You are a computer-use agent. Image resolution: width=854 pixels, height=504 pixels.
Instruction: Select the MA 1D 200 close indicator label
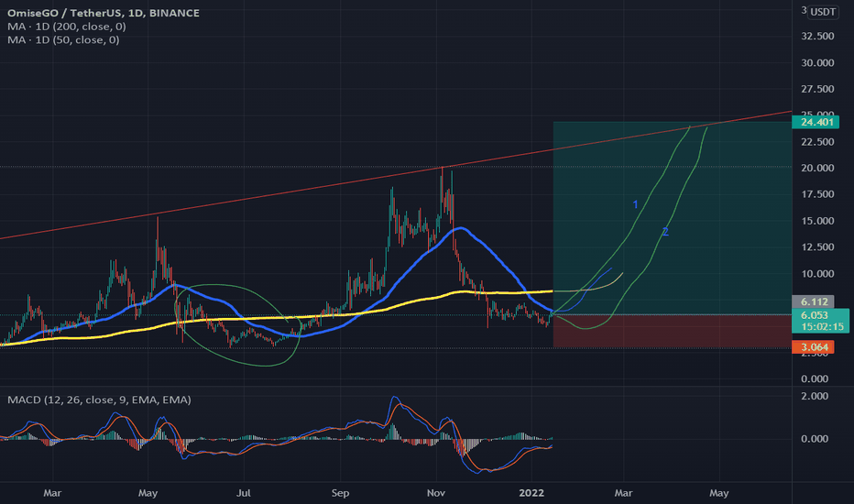click(x=67, y=27)
